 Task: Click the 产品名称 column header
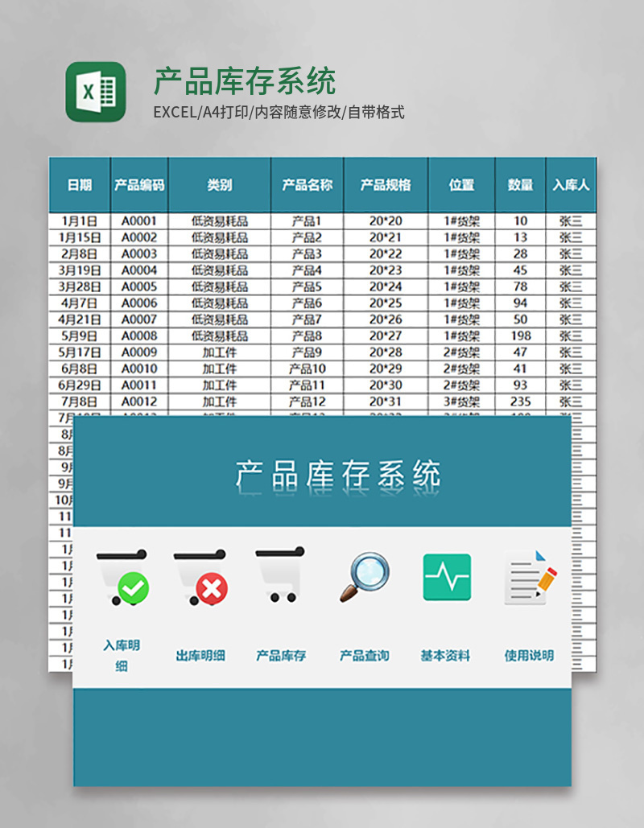coord(307,184)
